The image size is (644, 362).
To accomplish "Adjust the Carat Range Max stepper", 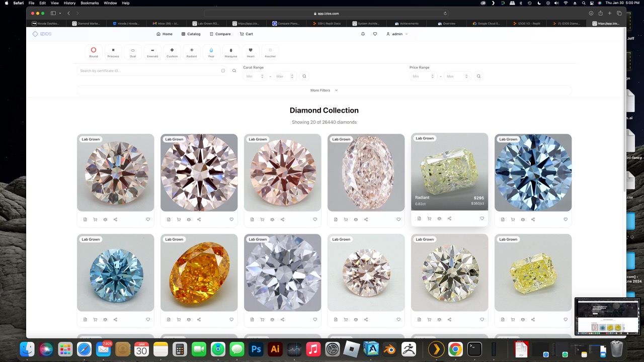I will coord(292,76).
